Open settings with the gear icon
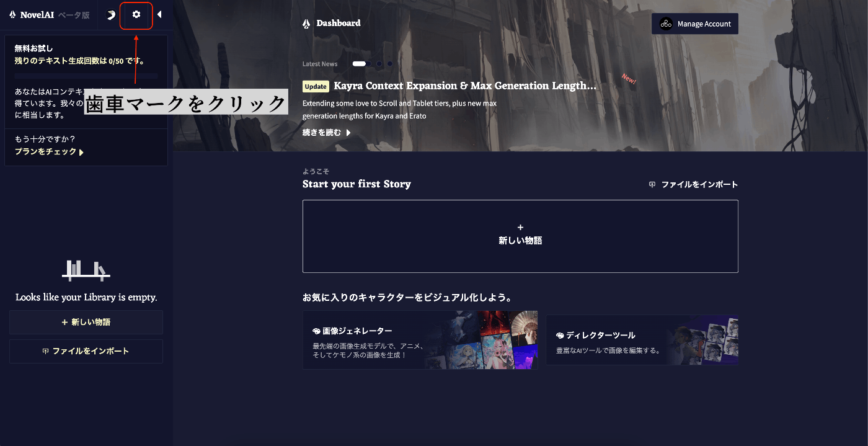 (x=136, y=14)
